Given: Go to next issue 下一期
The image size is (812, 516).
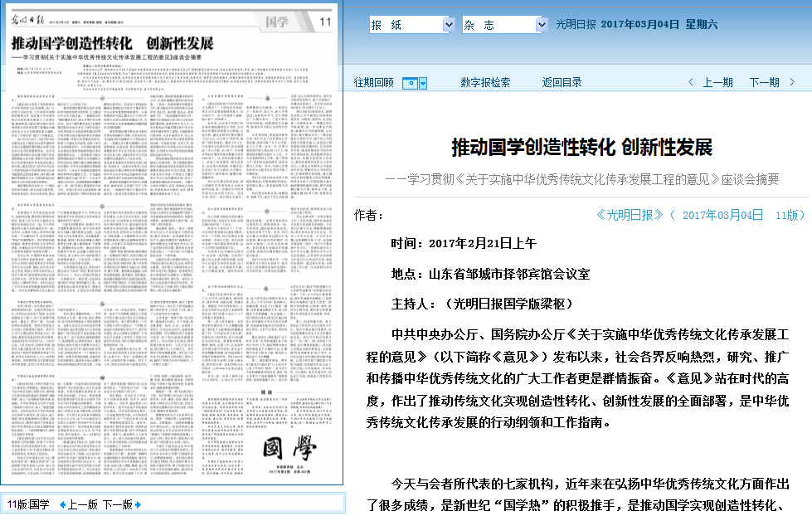Looking at the screenshot, I should [764, 82].
